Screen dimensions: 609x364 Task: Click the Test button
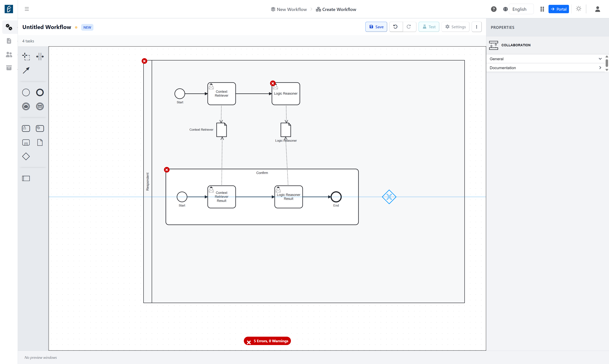pos(429,27)
